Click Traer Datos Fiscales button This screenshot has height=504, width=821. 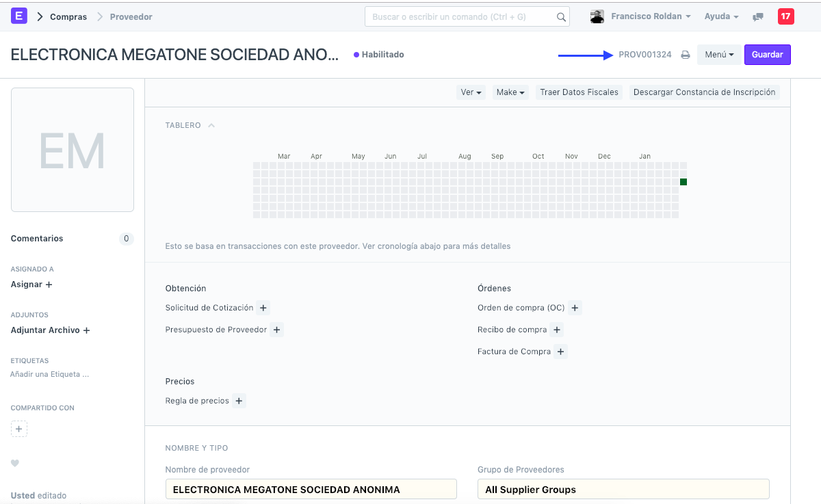point(579,92)
